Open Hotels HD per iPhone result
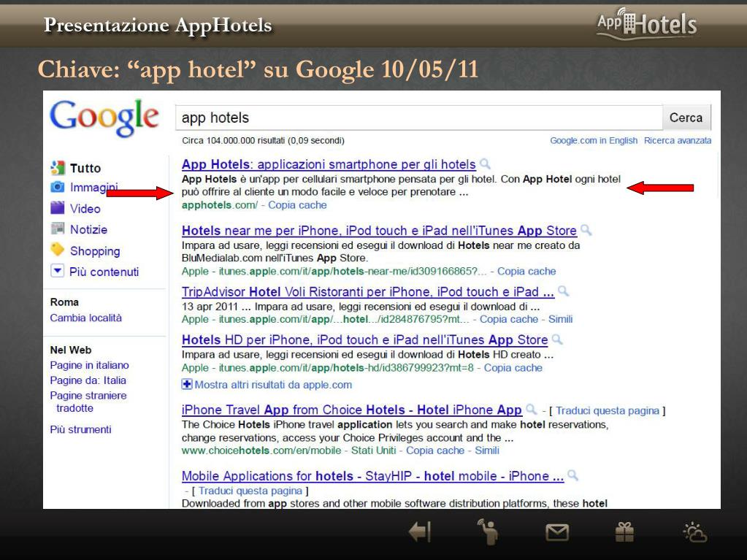Screen dimensions: 747x560 click(365, 340)
